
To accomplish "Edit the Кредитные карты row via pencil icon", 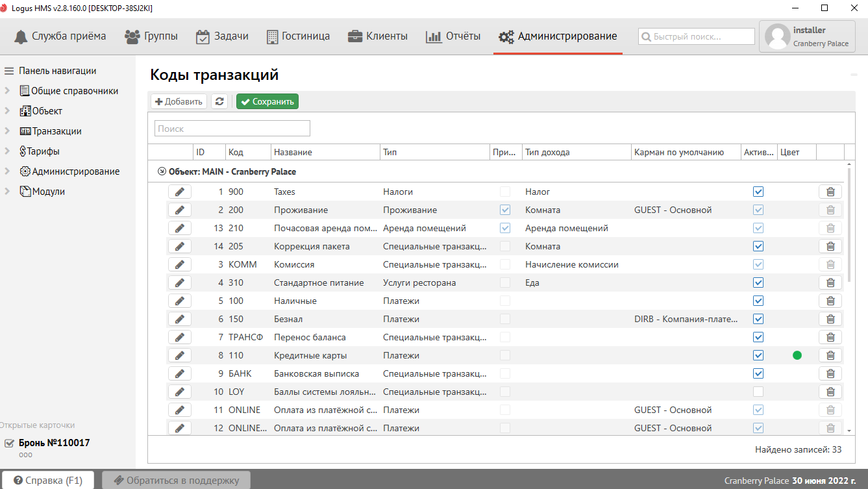I will tap(180, 355).
